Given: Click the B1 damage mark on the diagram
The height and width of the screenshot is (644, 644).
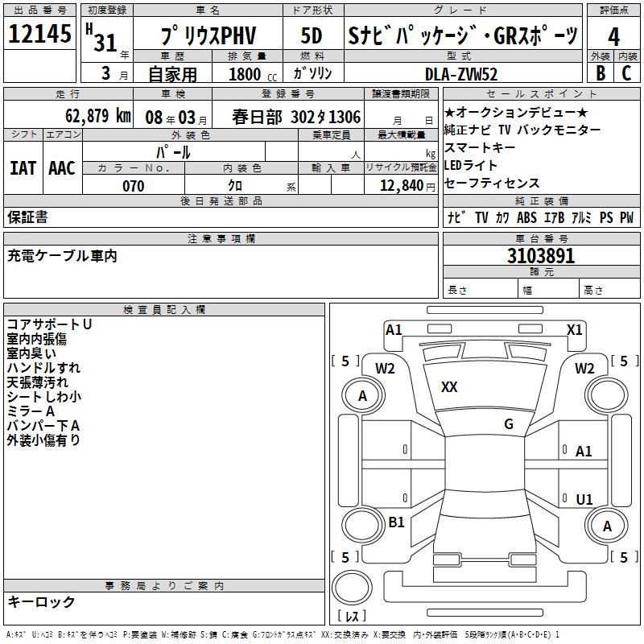Looking at the screenshot, I should pyautogui.click(x=396, y=522).
